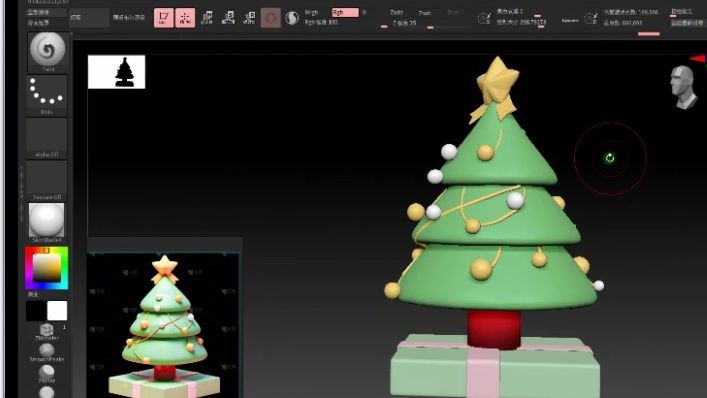The image size is (707, 398).
Task: Activate the Draw mode button
Action: pos(185,18)
